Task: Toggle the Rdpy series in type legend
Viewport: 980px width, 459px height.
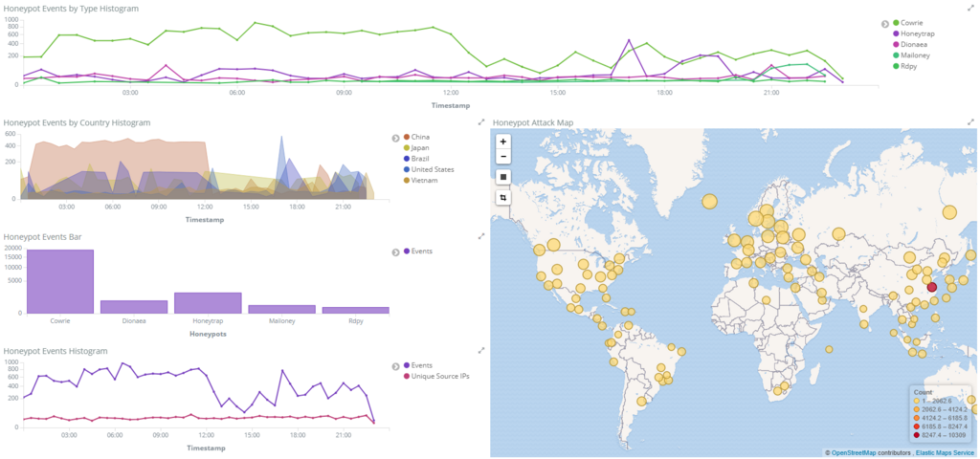Action: (x=905, y=66)
